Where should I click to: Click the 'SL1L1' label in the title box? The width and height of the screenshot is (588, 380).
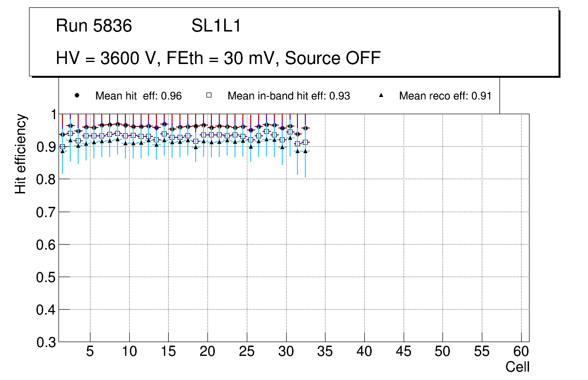[x=216, y=26]
